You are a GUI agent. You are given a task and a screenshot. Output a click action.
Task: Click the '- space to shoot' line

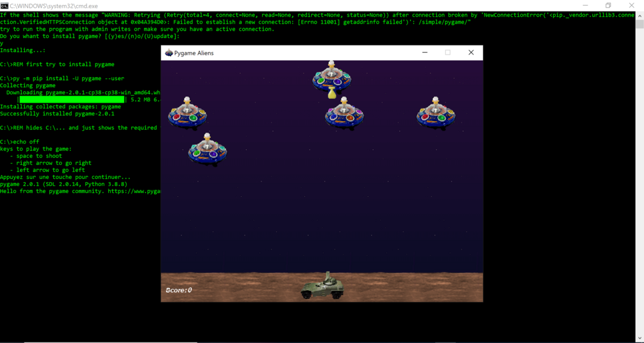(x=36, y=156)
